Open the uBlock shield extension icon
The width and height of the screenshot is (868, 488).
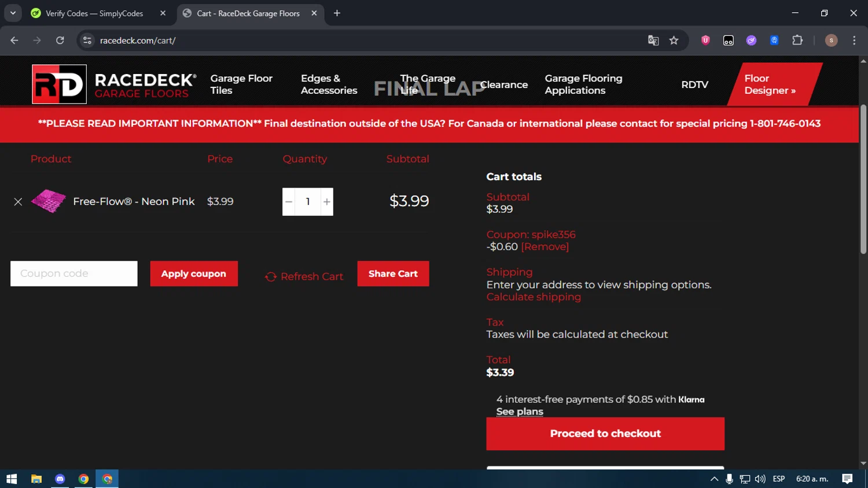(x=705, y=41)
